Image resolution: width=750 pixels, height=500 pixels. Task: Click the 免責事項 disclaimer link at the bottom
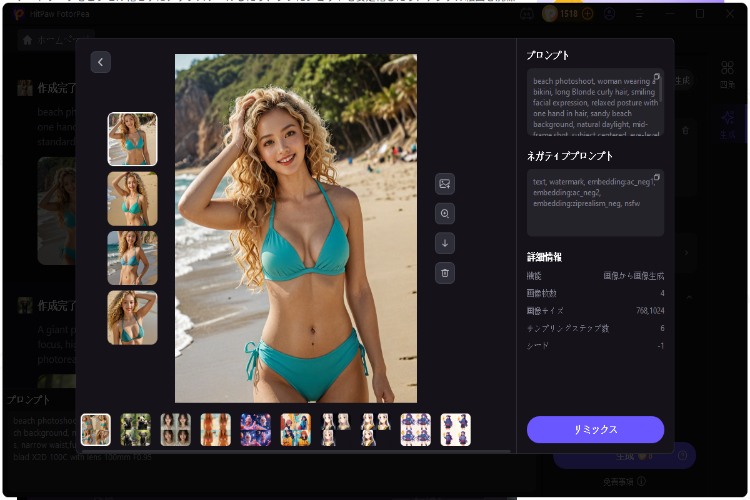(x=624, y=481)
